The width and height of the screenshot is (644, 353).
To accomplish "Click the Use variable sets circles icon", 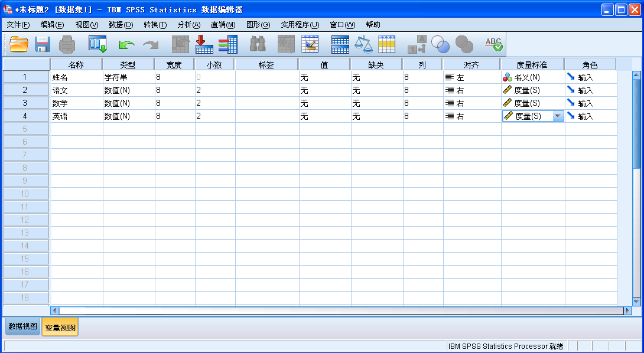I will click(x=440, y=44).
